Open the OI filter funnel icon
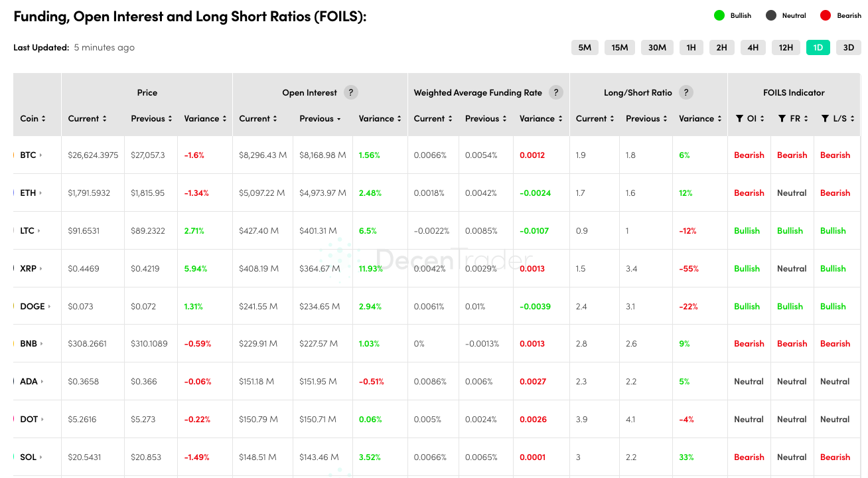 point(739,118)
